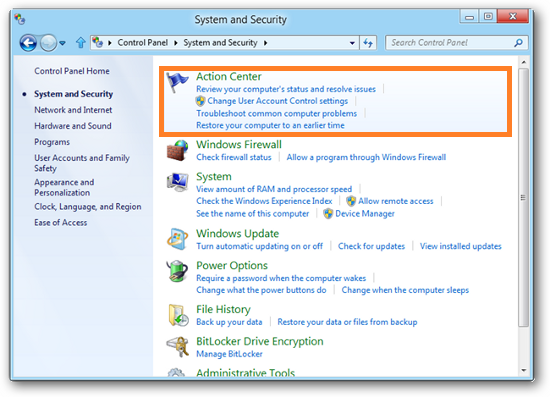Screen dimensions: 550x397
Task: Turn automatic updating on or off
Action: pyautogui.click(x=260, y=246)
